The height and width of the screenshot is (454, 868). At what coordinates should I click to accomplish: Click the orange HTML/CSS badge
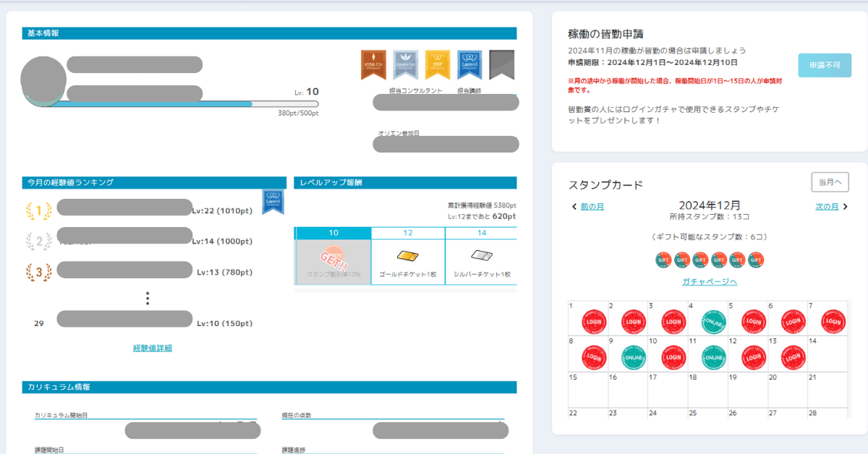pos(373,64)
